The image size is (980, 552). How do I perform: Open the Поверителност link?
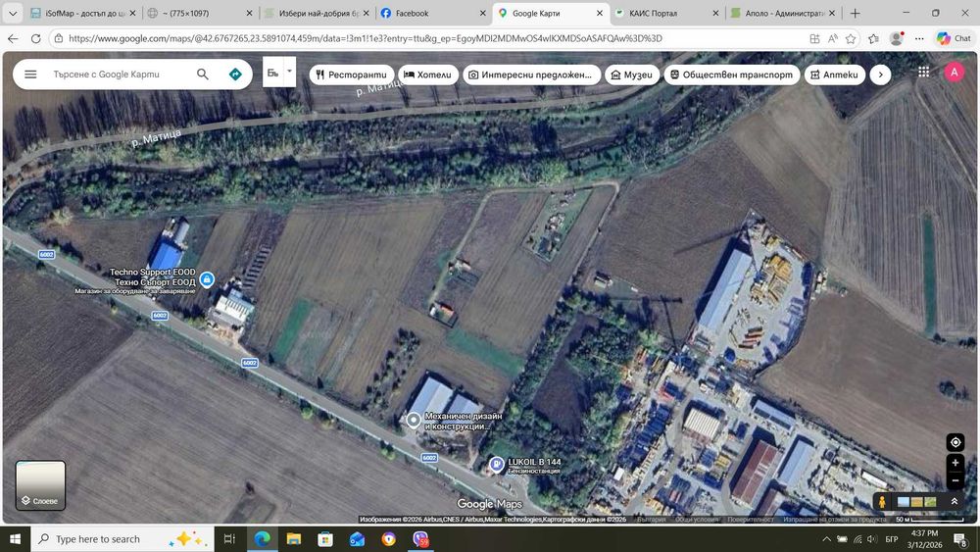(x=751, y=520)
